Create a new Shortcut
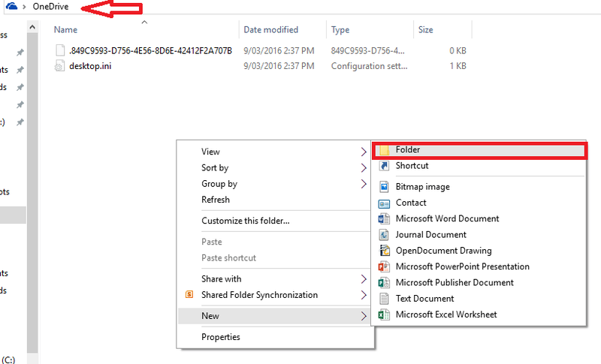This screenshot has width=601, height=364. point(479,166)
